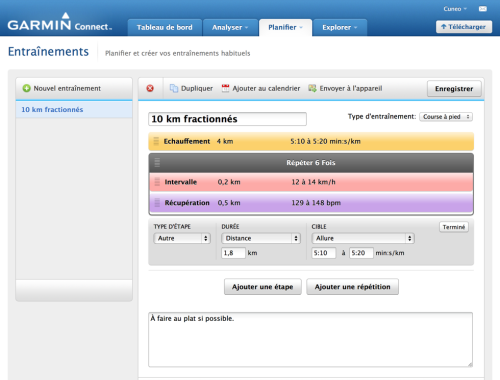Open the Durée Distance dropdown

(261, 238)
